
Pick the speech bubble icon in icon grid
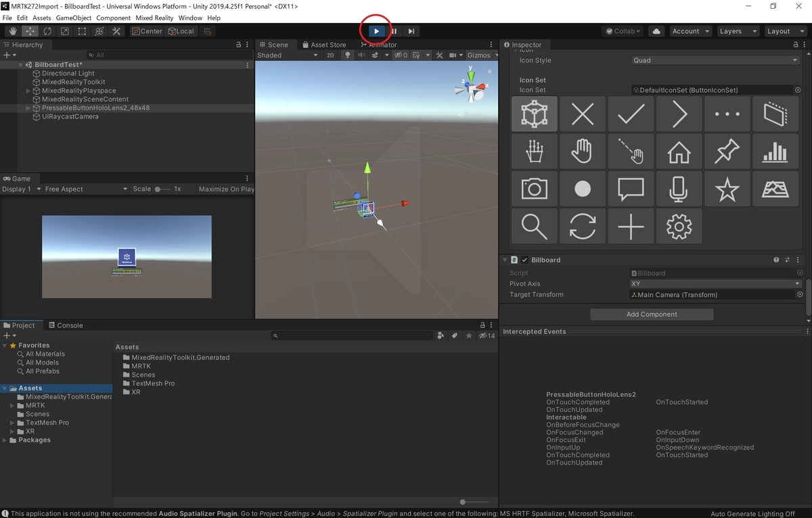631,189
